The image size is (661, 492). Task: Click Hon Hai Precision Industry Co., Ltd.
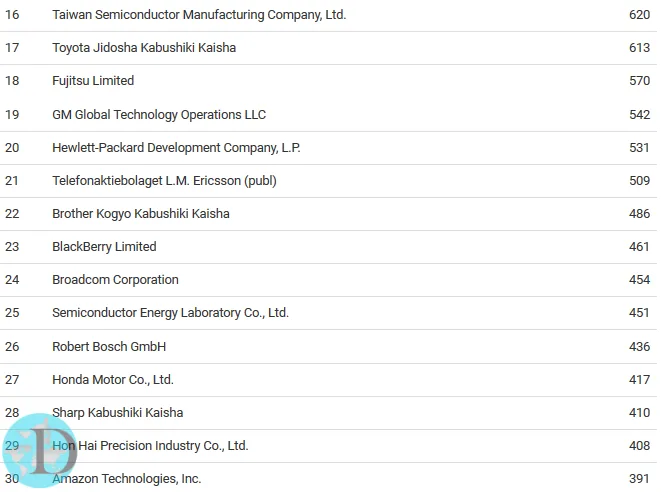[x=150, y=446]
